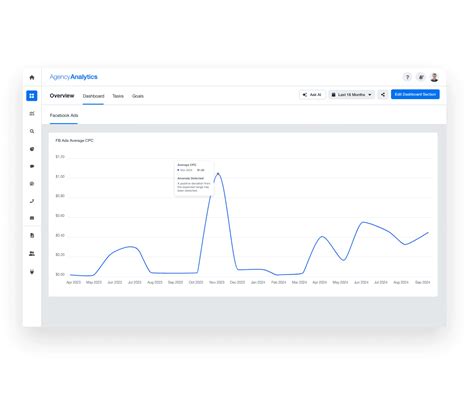Open the pie chart sidebar icon
This screenshot has height=395, width=474.
pos(32,149)
